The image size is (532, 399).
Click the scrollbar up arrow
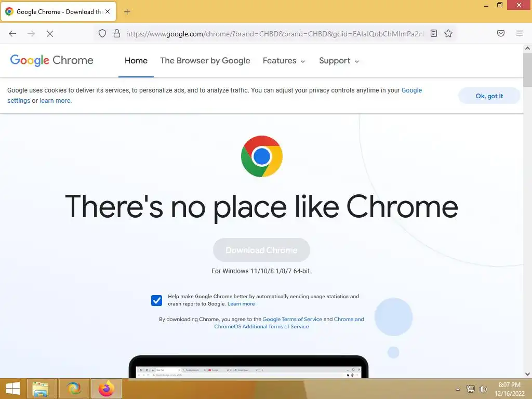point(527,48)
